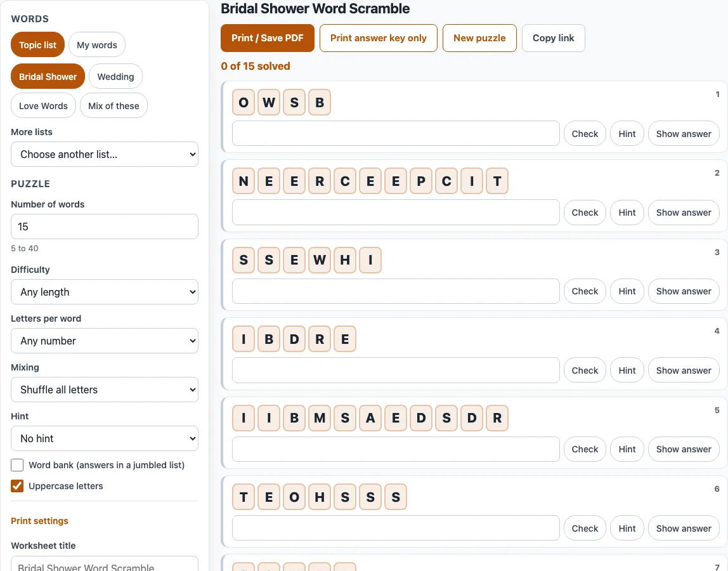The height and width of the screenshot is (571, 728).
Task: Show answer for the TEOHSSS scramble
Action: pos(684,528)
